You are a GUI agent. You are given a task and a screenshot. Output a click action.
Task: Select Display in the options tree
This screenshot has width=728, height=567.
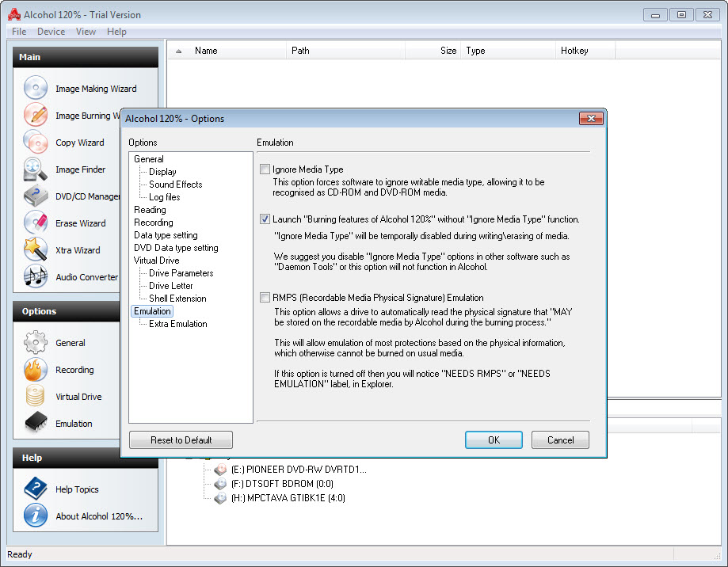tap(162, 172)
